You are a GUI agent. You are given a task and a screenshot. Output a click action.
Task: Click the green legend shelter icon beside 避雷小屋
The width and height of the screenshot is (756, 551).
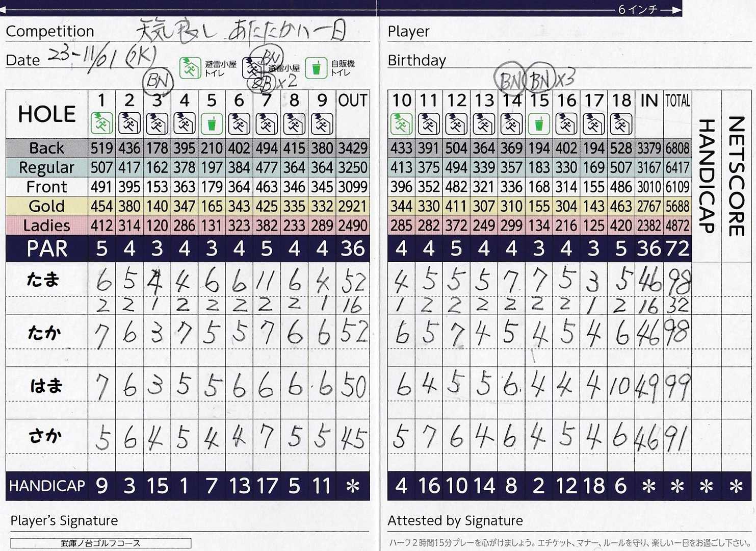tap(190, 68)
